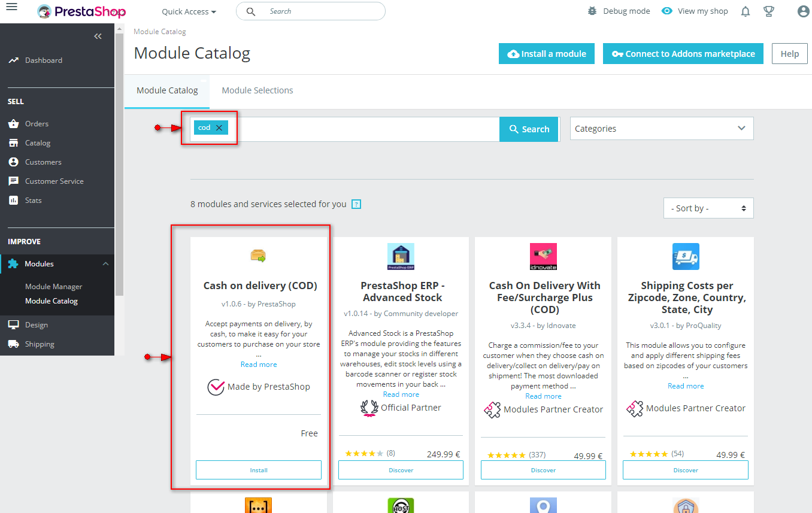Click the ERP module's star rating

pos(364,454)
